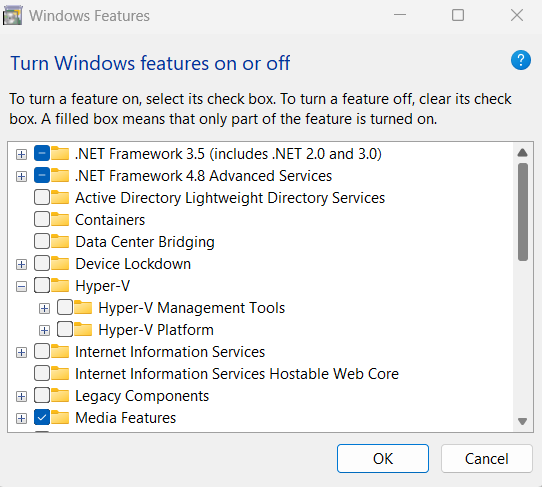Click the Containers folder icon

(60, 219)
